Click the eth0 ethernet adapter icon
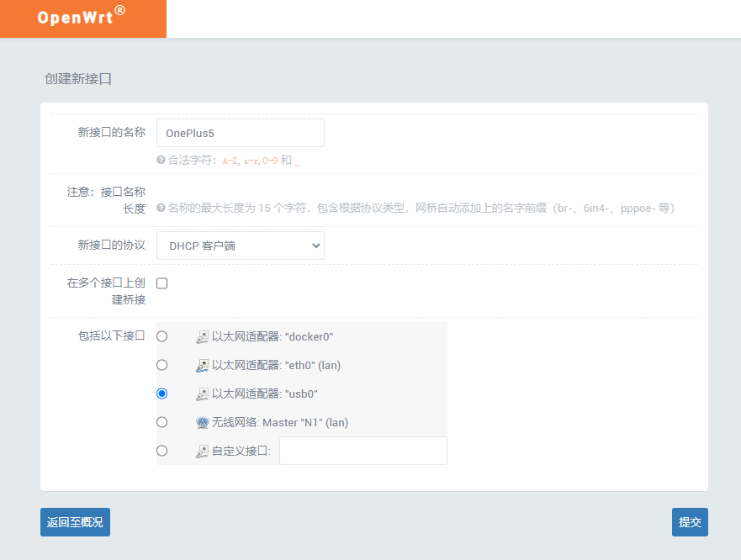Image resolution: width=741 pixels, height=560 pixels. (x=202, y=365)
